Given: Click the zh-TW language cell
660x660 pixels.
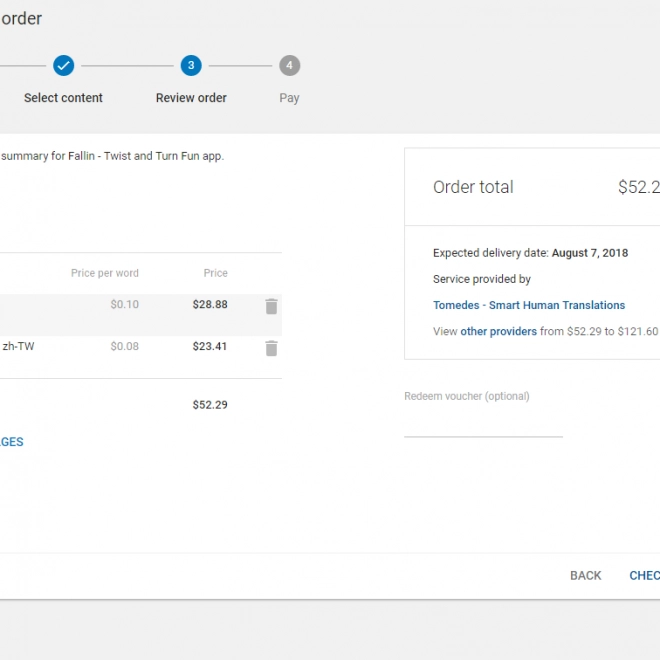Looking at the screenshot, I should (x=18, y=346).
